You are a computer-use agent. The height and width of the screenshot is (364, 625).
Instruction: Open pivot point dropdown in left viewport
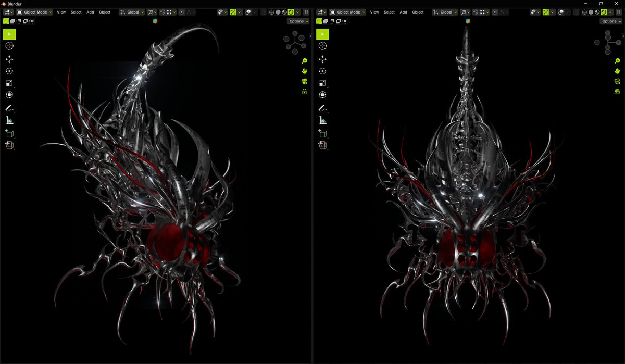(x=152, y=12)
